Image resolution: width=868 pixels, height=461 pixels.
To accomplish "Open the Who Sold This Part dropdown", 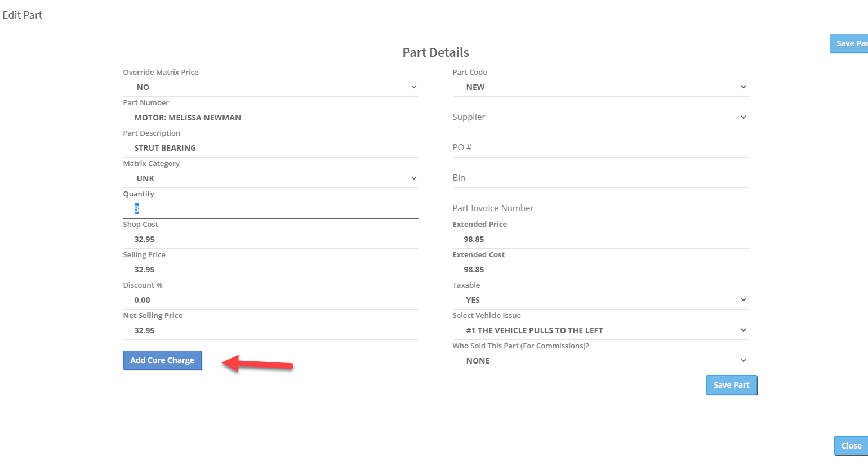I will coord(600,361).
